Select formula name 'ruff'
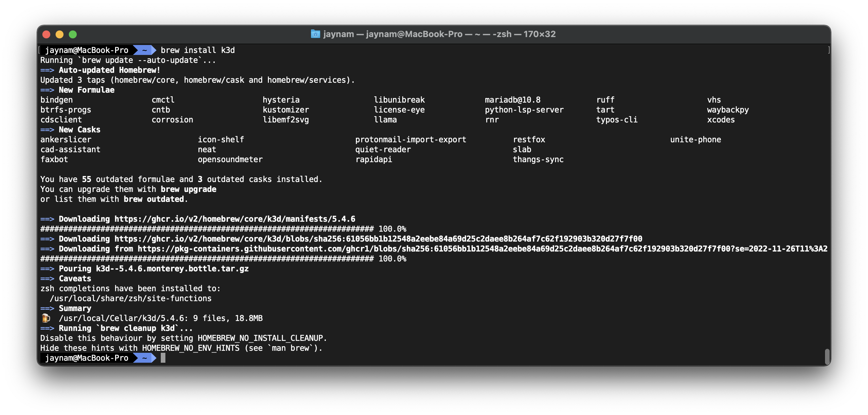 pos(605,100)
